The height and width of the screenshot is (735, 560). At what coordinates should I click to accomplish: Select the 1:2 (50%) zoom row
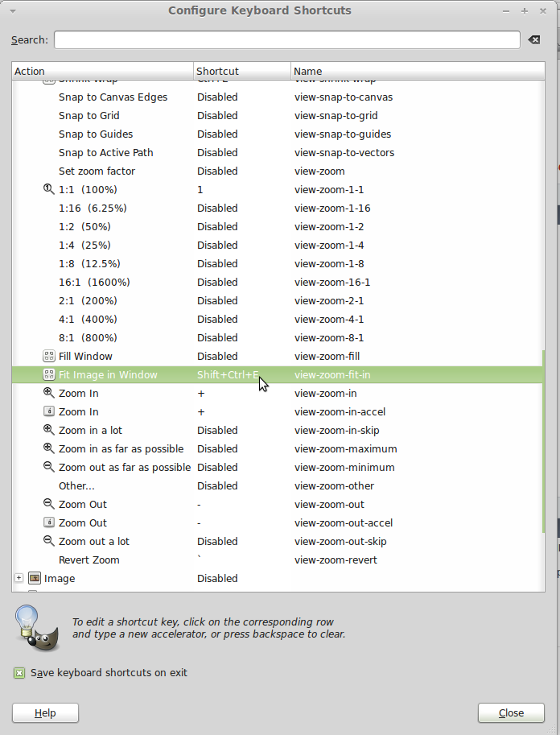(x=278, y=226)
